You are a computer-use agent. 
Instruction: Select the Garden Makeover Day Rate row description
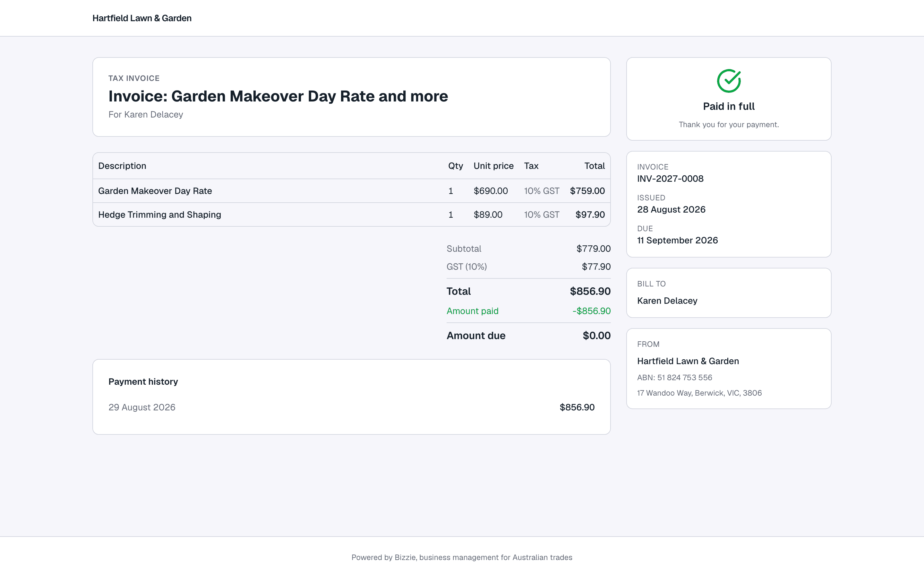(x=155, y=191)
